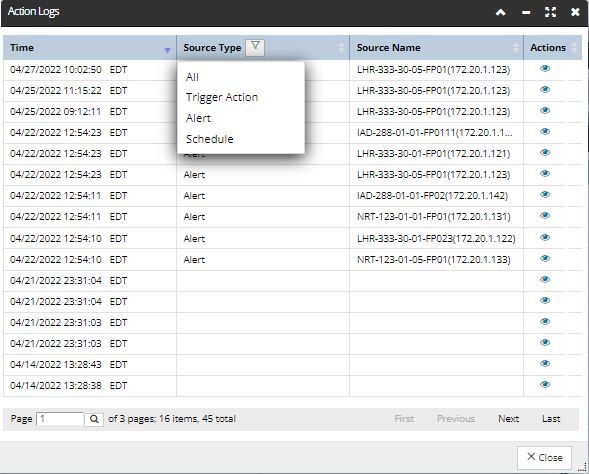Viewport: 589px width, 474px height.
Task: Click eye icon for 04/14/2022 13:28:38 entry
Action: (x=545, y=385)
